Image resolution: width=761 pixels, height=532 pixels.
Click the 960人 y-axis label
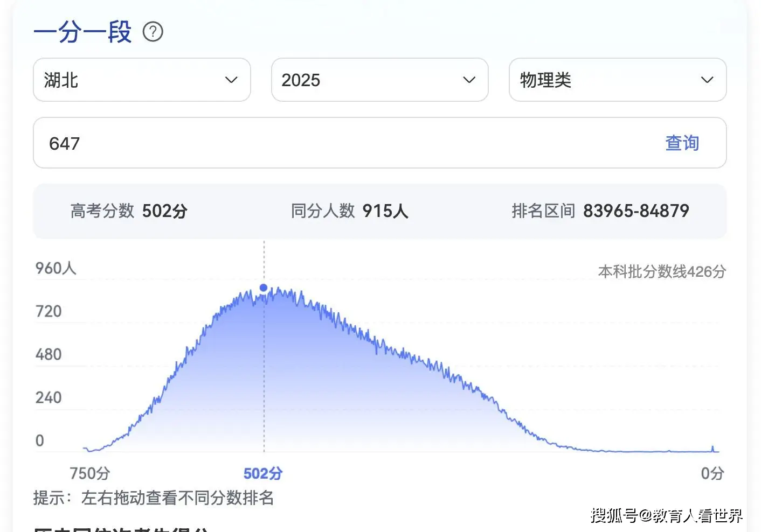pyautogui.click(x=56, y=268)
